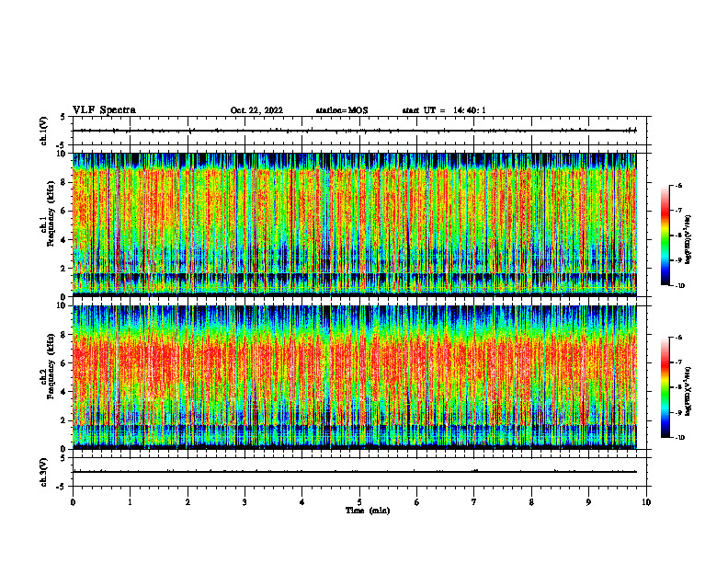The image size is (728, 563).
Task: Click the "ch.3(V)" waveform axis label
Action: (x=43, y=472)
